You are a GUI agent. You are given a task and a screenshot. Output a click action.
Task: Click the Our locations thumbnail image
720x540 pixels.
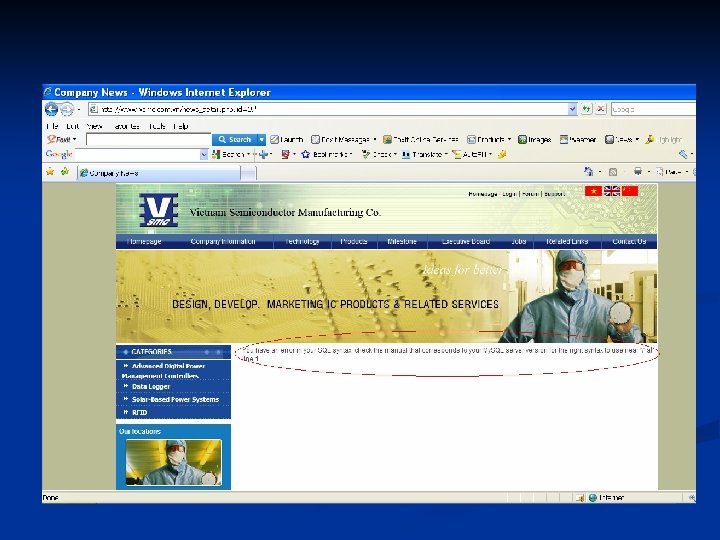174,462
